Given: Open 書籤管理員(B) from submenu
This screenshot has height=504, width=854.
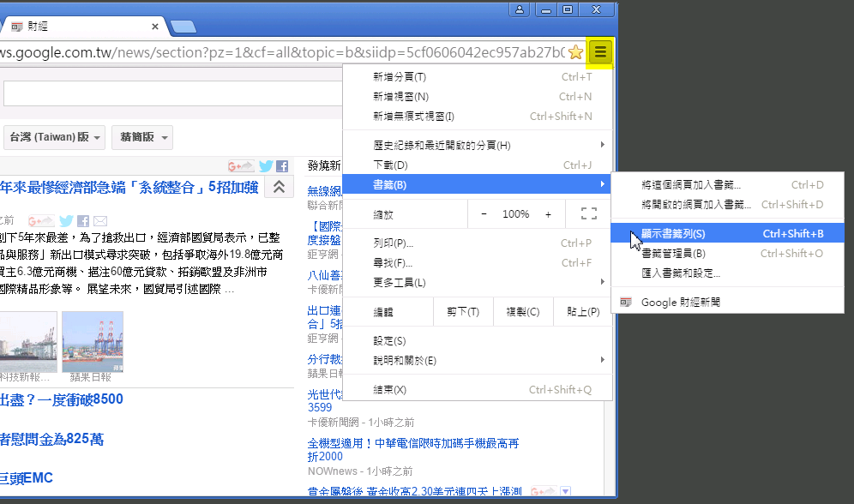Looking at the screenshot, I should pyautogui.click(x=728, y=253).
